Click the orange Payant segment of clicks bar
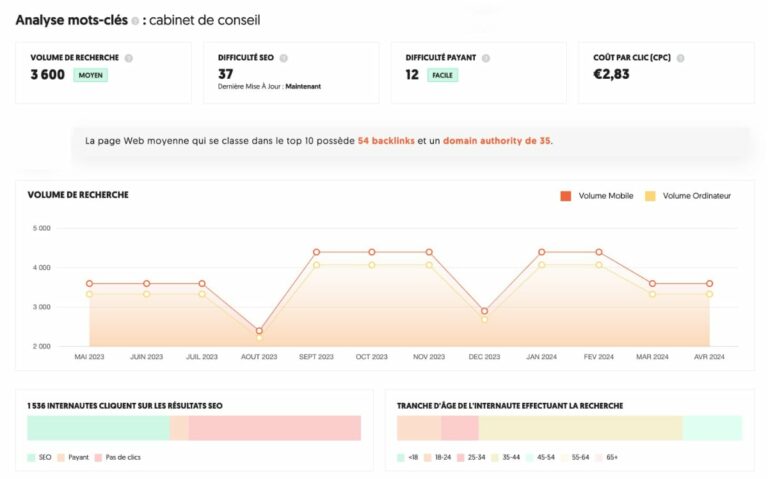 (179, 428)
